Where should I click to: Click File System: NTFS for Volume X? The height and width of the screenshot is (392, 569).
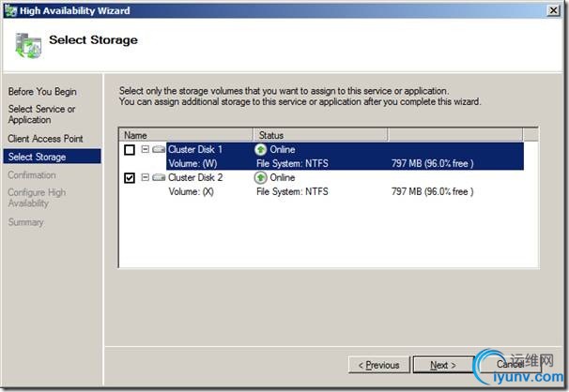click(292, 191)
